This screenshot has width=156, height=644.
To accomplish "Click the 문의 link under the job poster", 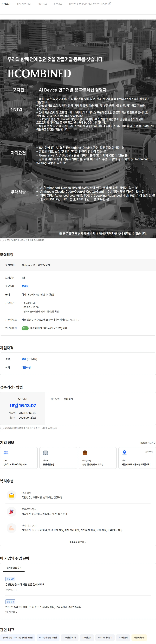I will [35, 240].
